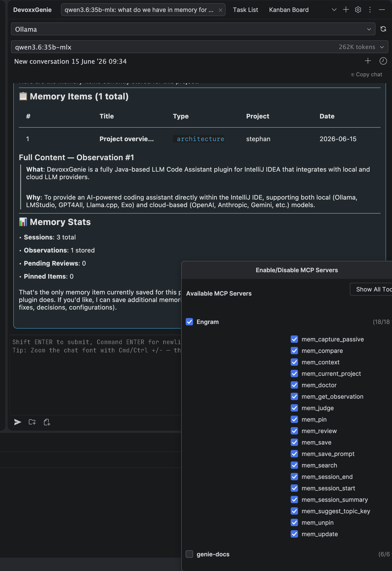Click the 'Project overvie...' title cell

click(x=127, y=139)
